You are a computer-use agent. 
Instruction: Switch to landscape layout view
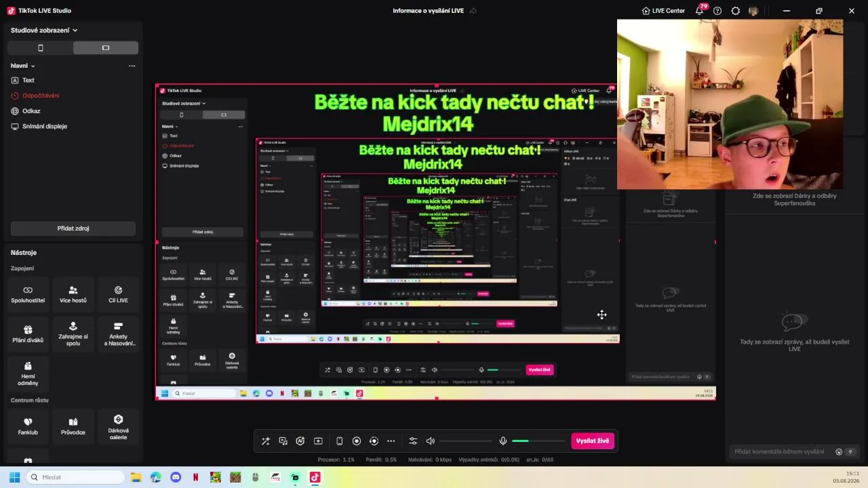[x=106, y=48]
